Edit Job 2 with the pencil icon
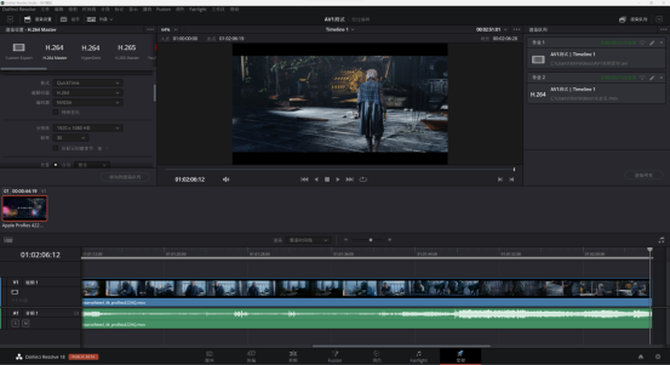The image size is (670, 365). [x=652, y=78]
